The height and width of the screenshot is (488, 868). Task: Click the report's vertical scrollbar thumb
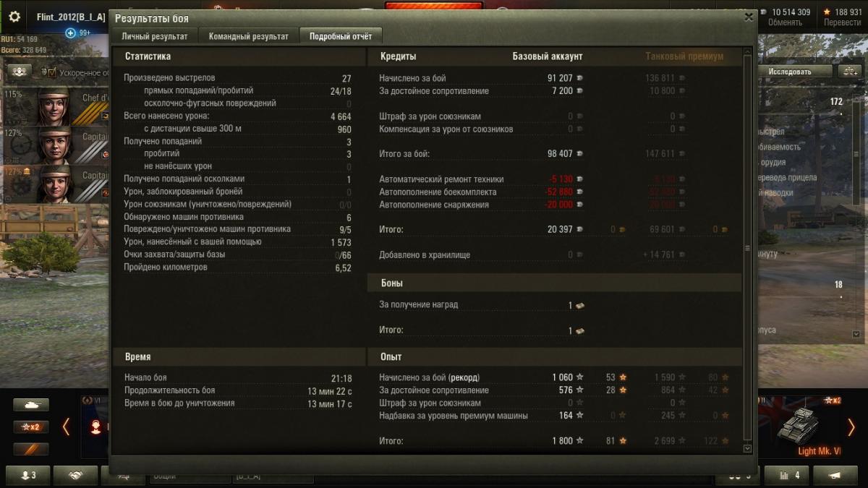tap(747, 248)
